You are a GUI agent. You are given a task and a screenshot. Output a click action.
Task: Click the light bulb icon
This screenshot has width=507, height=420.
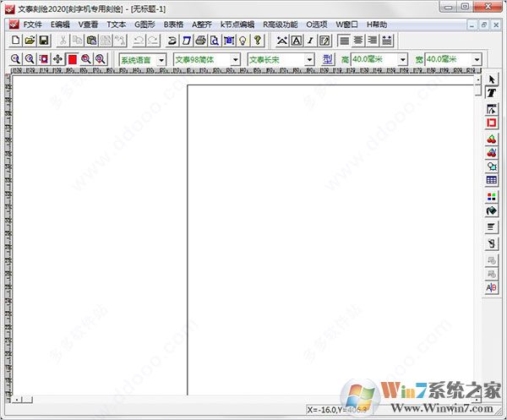[243, 40]
